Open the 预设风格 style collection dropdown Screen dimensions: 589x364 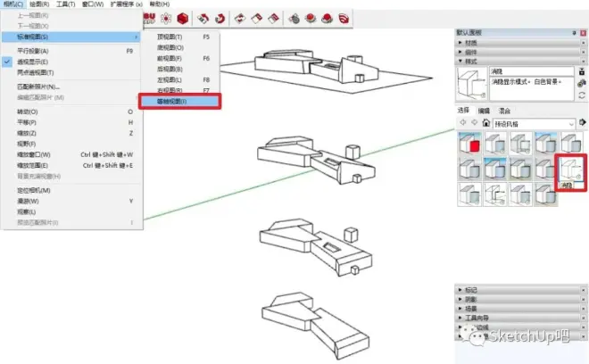coord(534,124)
